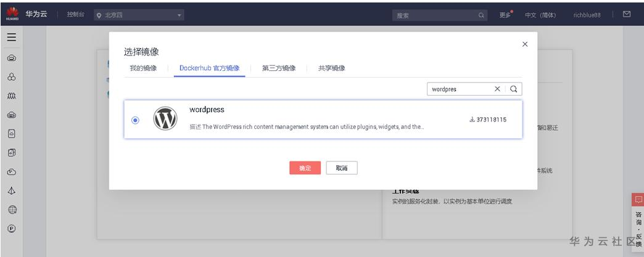Click the third sidebar icon below cluster icon
The width and height of the screenshot is (644, 257).
tap(12, 96)
